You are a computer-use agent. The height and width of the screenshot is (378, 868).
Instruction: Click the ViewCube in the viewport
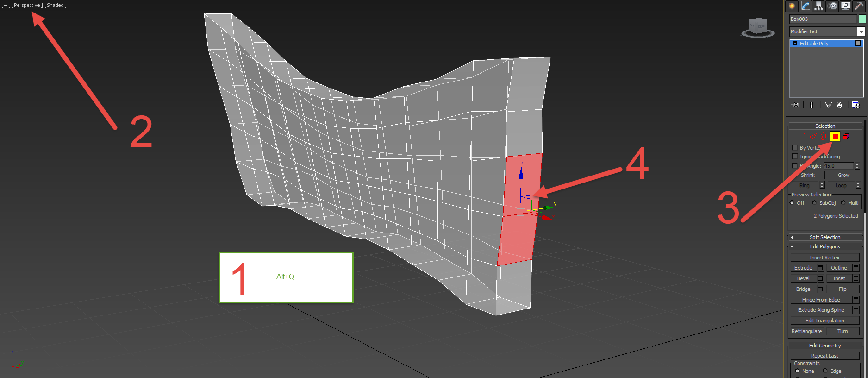point(758,27)
